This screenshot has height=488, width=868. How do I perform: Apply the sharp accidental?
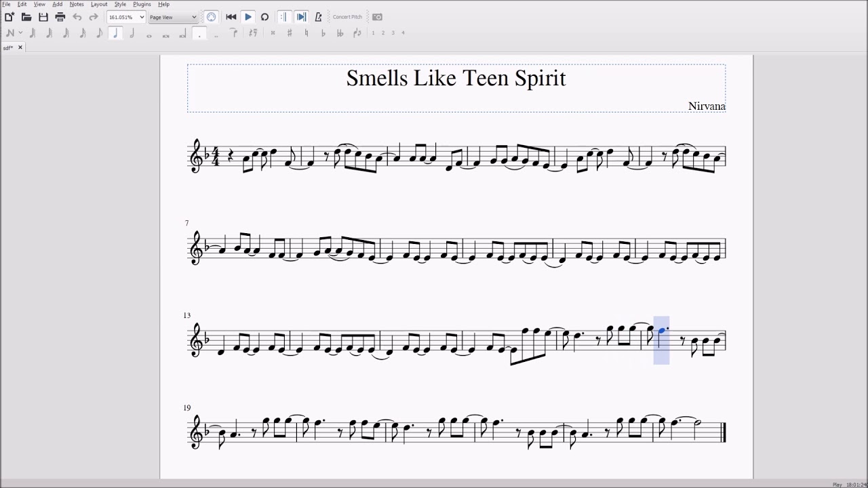coord(290,33)
